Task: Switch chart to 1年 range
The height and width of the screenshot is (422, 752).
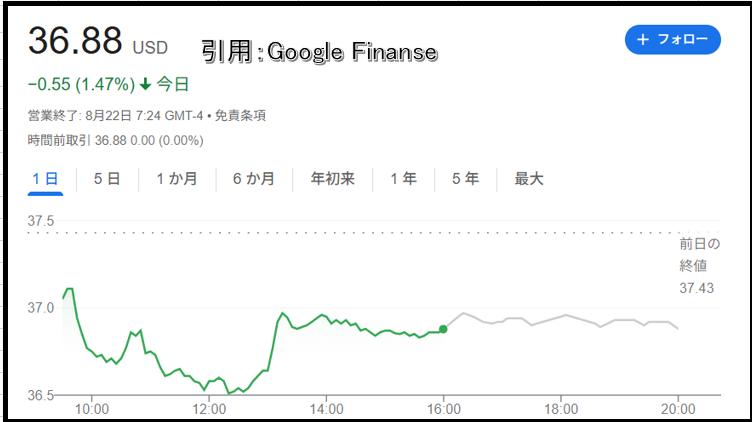Action: (403, 179)
